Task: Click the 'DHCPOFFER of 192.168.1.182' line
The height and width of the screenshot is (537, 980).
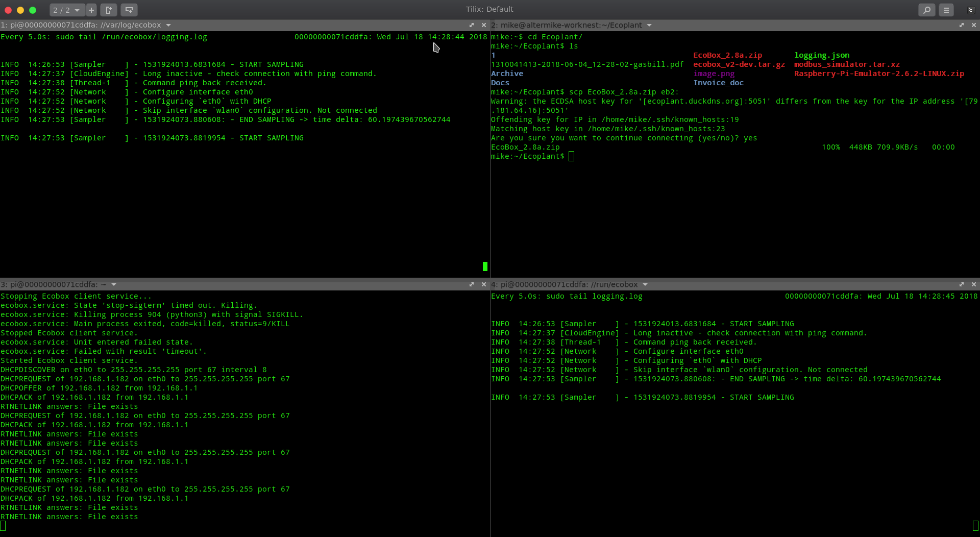Action: (99, 388)
